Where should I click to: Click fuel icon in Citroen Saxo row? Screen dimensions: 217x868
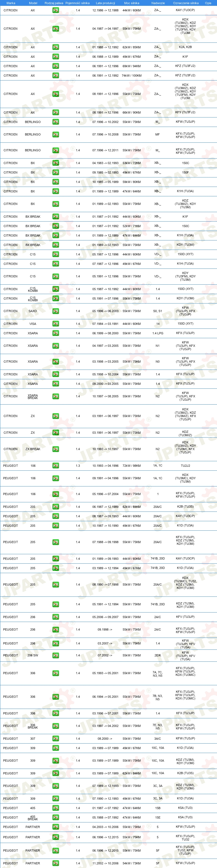click(55, 311)
